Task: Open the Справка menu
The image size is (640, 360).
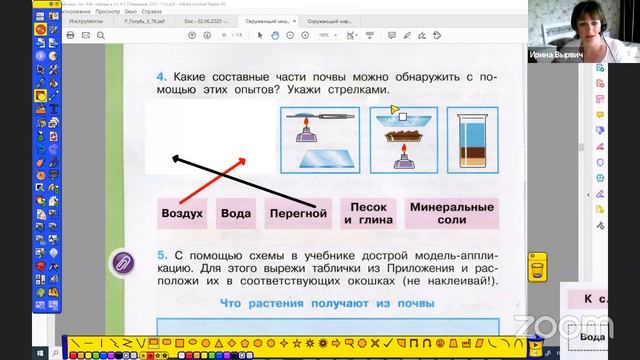Action: (151, 12)
